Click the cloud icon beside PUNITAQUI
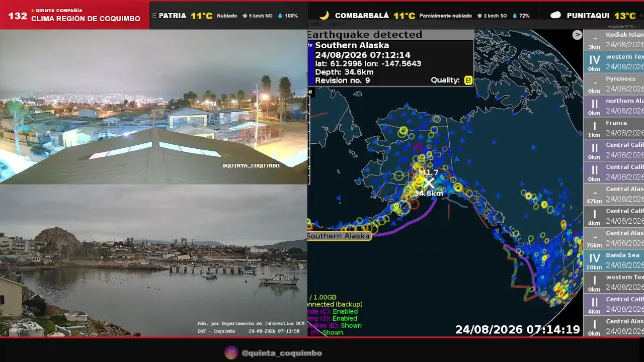The height and width of the screenshot is (362, 644). [555, 16]
